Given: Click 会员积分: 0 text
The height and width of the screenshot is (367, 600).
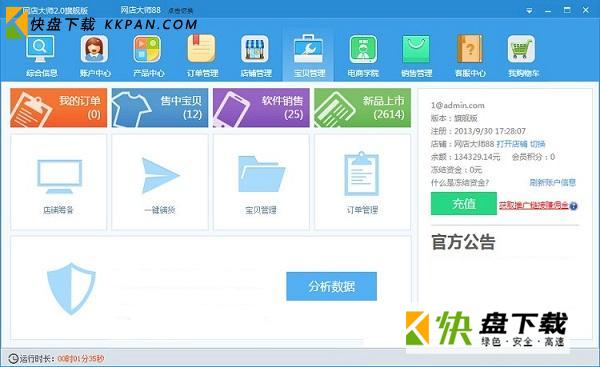Looking at the screenshot, I should tap(533, 157).
